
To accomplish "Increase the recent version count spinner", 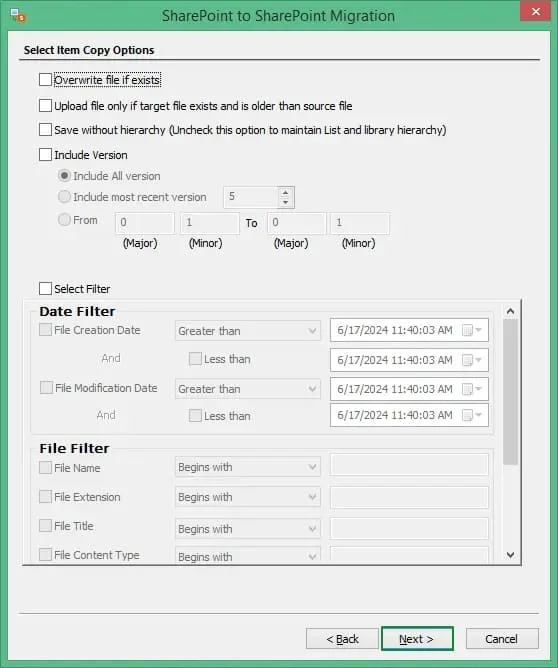I will pos(285,193).
